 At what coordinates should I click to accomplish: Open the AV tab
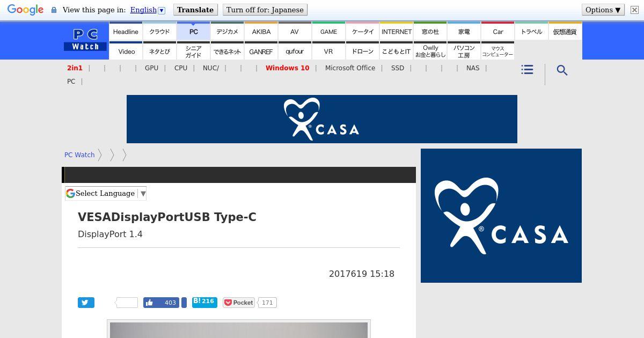[x=295, y=31]
